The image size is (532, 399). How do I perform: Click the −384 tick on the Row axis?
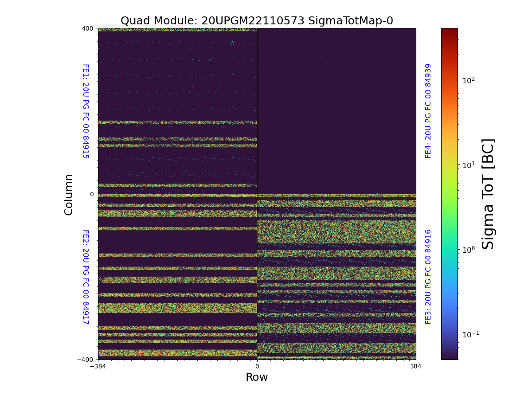coord(98,367)
